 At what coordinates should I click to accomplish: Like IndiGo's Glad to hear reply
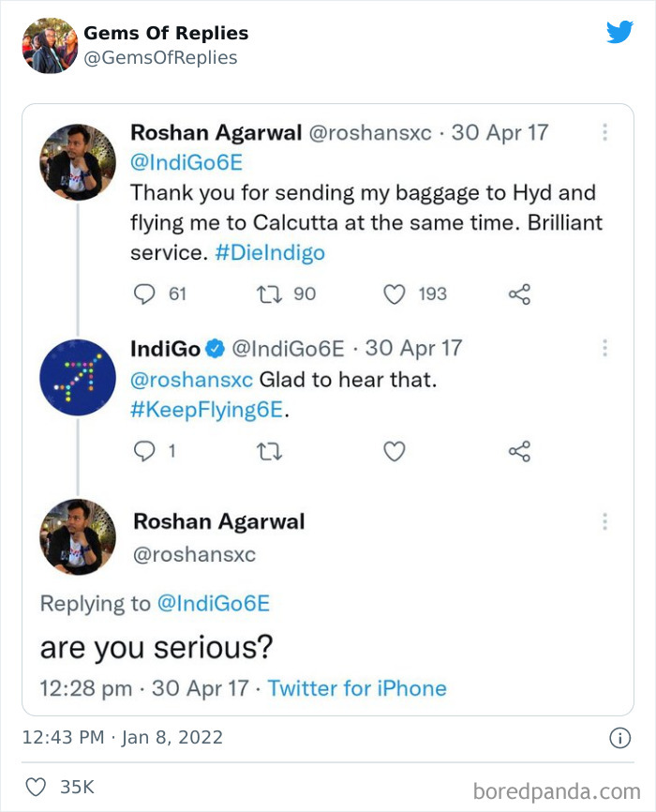coord(395,451)
